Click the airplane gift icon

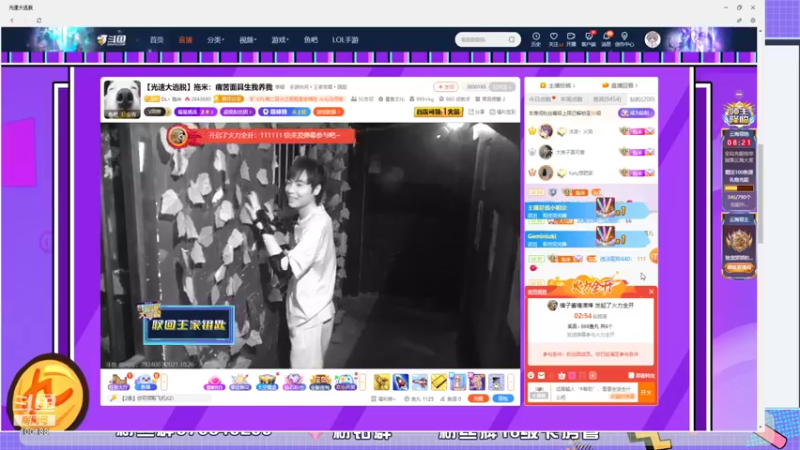(x=419, y=381)
